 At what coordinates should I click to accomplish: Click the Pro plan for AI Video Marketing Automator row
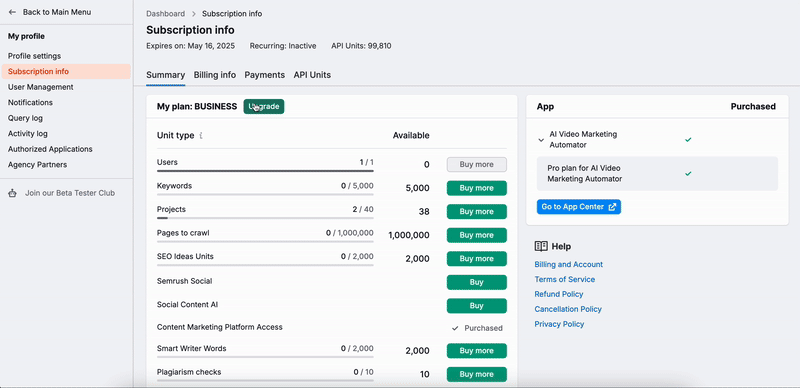657,174
